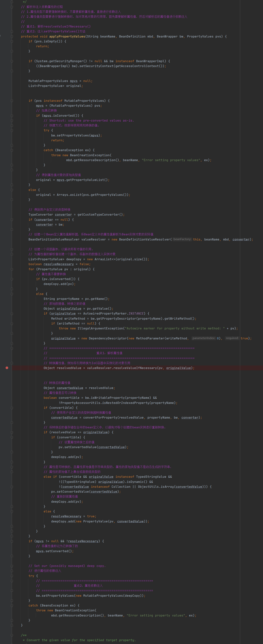This screenshot has width=263, height=644.
Task: Fold the 'if (mpvs.isConverted()) {' block
Action: click(12, 116)
